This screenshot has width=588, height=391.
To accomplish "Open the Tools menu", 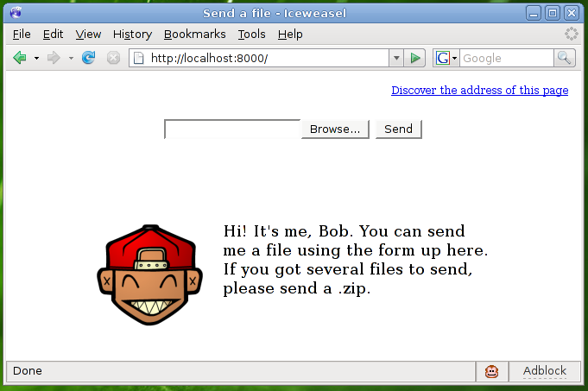I will coord(251,35).
